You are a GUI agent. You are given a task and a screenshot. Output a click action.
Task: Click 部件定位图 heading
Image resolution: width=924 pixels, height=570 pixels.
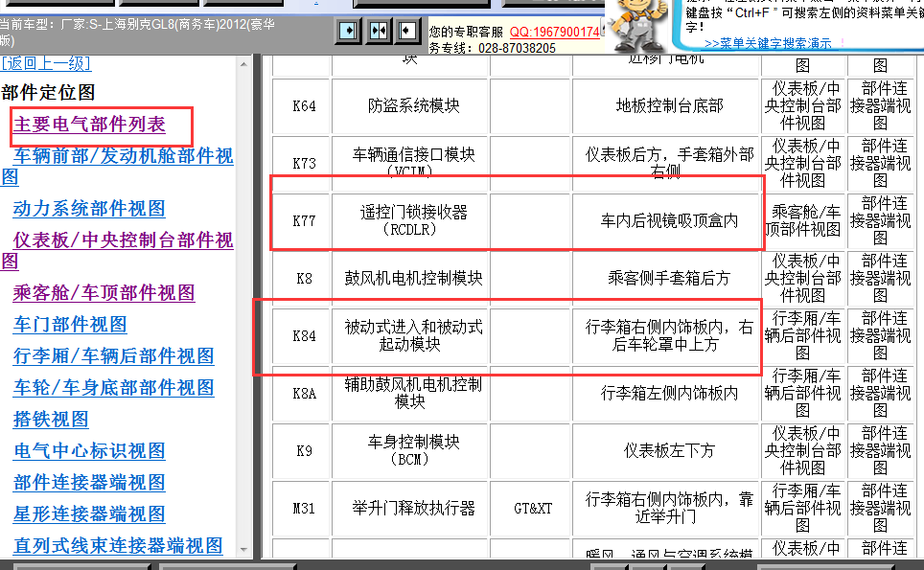coord(48,93)
